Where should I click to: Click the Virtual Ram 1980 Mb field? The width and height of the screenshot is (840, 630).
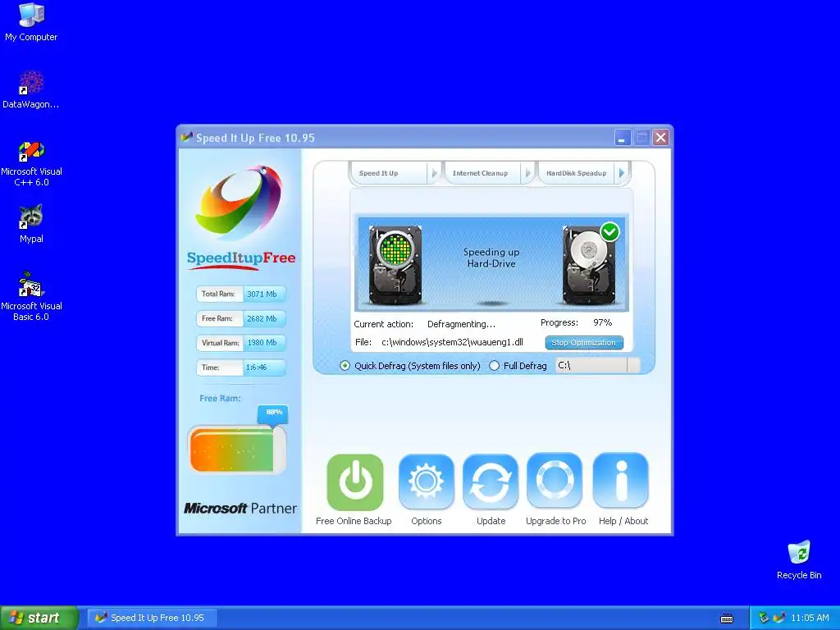click(x=240, y=343)
